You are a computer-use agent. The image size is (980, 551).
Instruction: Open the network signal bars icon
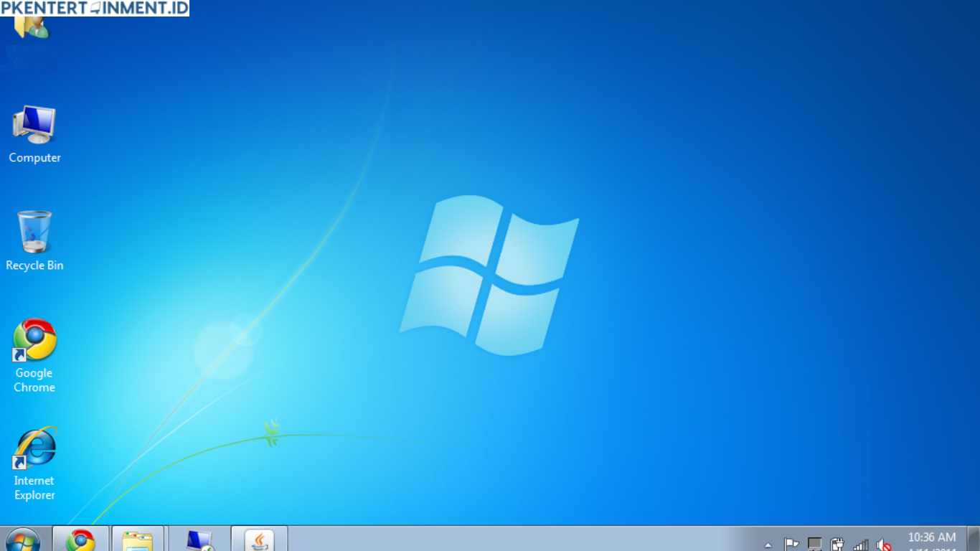(x=860, y=545)
